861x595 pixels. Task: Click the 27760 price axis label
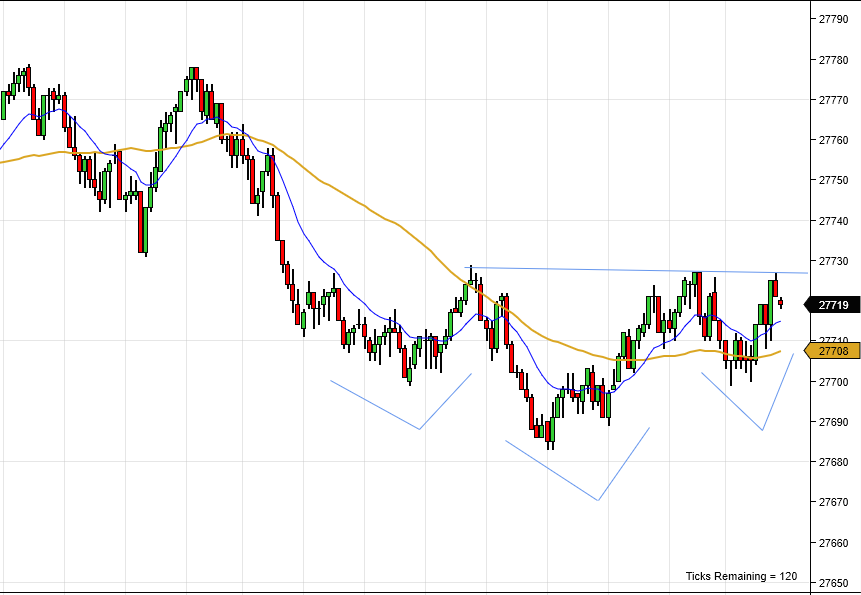(x=833, y=140)
